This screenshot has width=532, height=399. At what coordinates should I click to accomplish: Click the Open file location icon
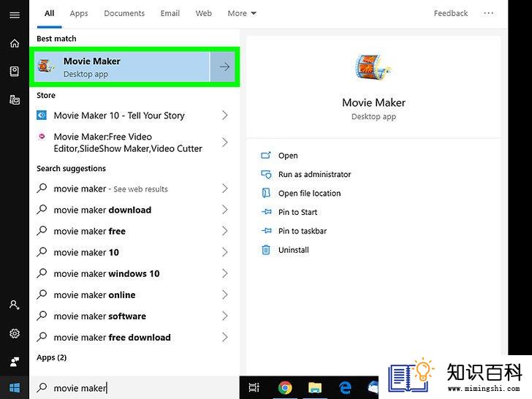pyautogui.click(x=266, y=193)
